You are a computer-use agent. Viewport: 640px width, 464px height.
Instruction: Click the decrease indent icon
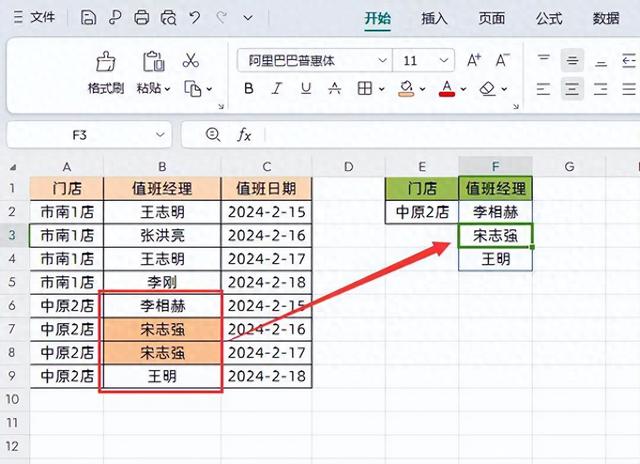tap(629, 61)
